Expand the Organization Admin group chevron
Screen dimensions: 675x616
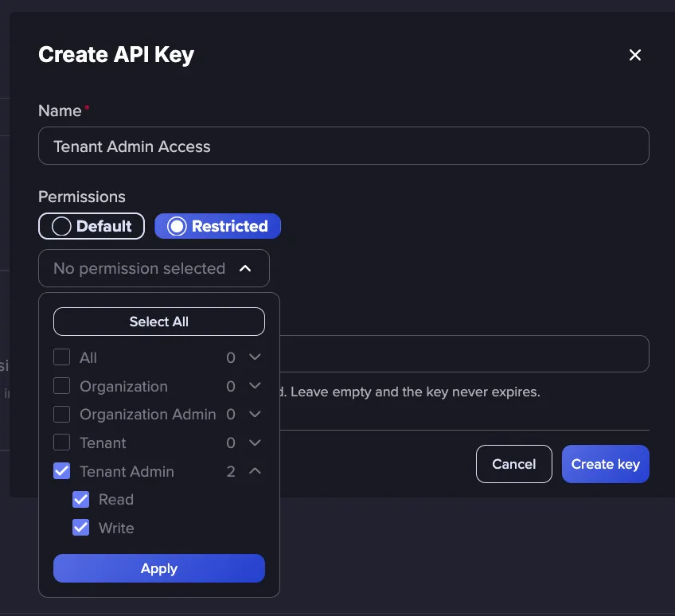[255, 414]
